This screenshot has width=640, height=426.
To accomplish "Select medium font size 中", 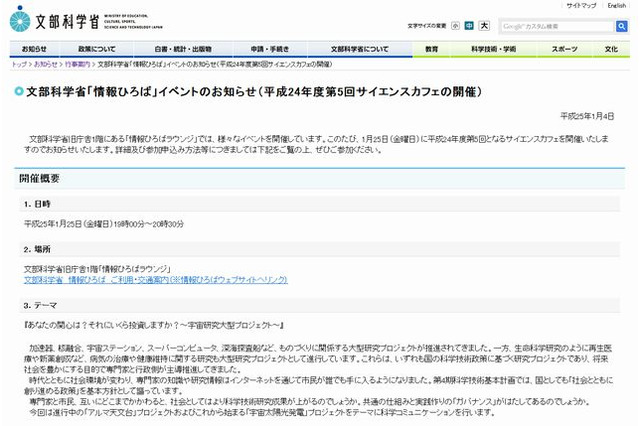I will [x=469, y=26].
